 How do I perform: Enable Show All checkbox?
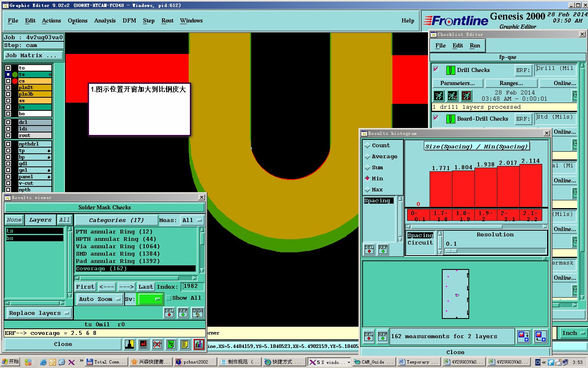168,298
